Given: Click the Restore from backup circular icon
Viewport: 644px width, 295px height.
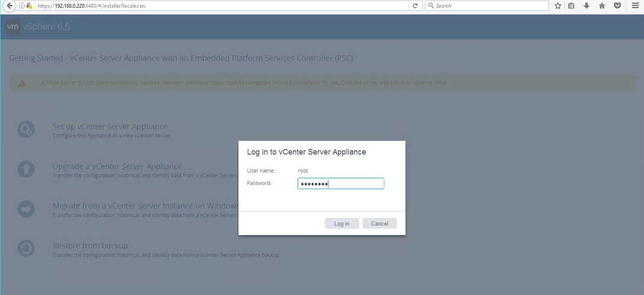Looking at the screenshot, I should [x=26, y=248].
